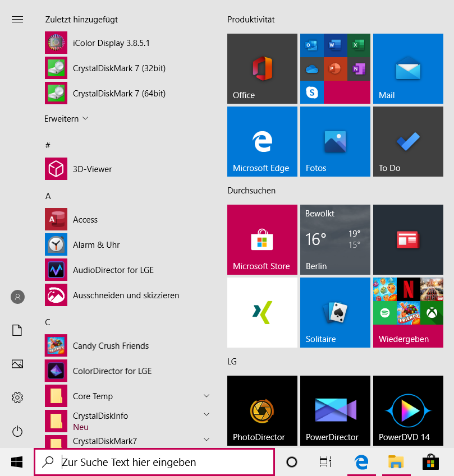Open the Mail tile

pos(408,68)
